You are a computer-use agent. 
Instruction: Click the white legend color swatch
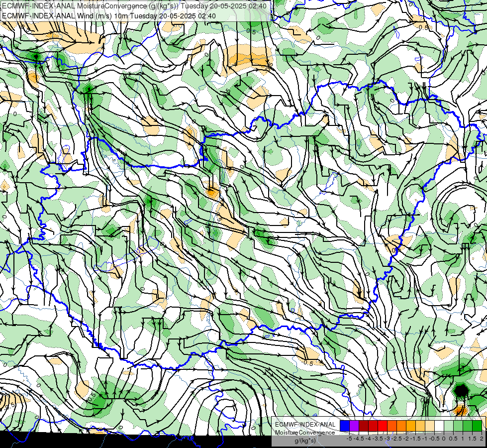(x=439, y=426)
